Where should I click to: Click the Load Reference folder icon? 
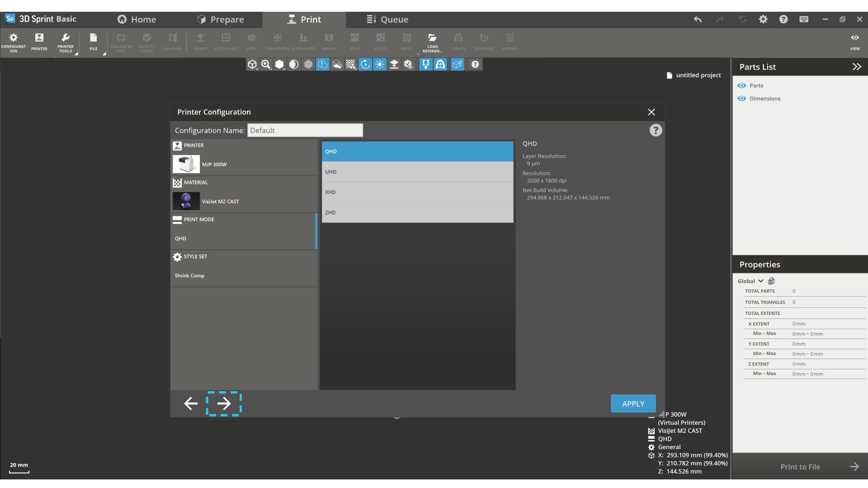click(432, 38)
